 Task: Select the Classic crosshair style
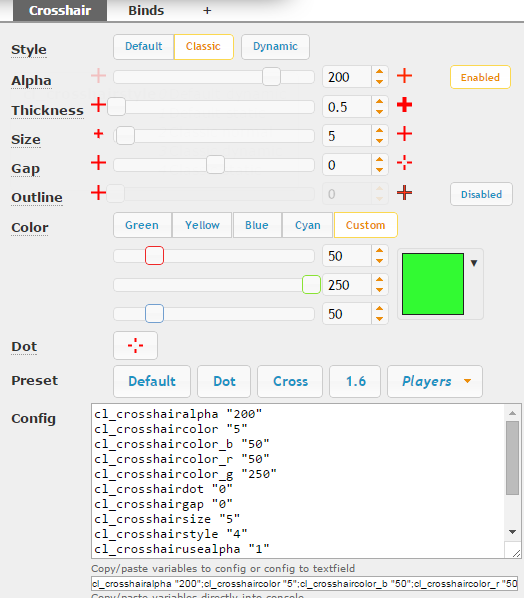pyautogui.click(x=203, y=47)
